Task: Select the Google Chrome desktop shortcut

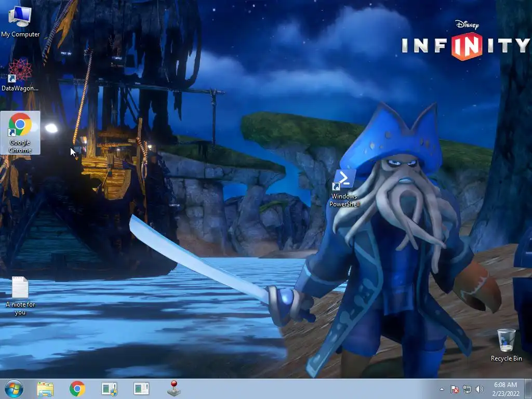Action: point(20,132)
